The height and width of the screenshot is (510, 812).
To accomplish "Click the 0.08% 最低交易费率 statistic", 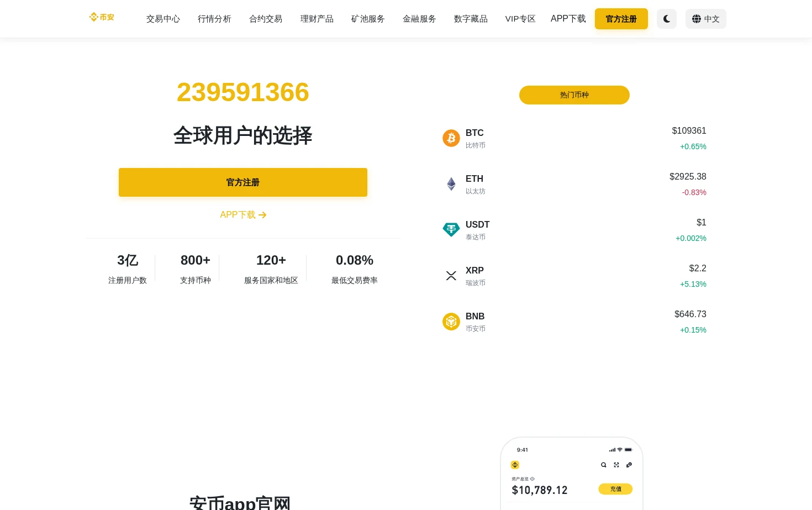I will [x=355, y=270].
